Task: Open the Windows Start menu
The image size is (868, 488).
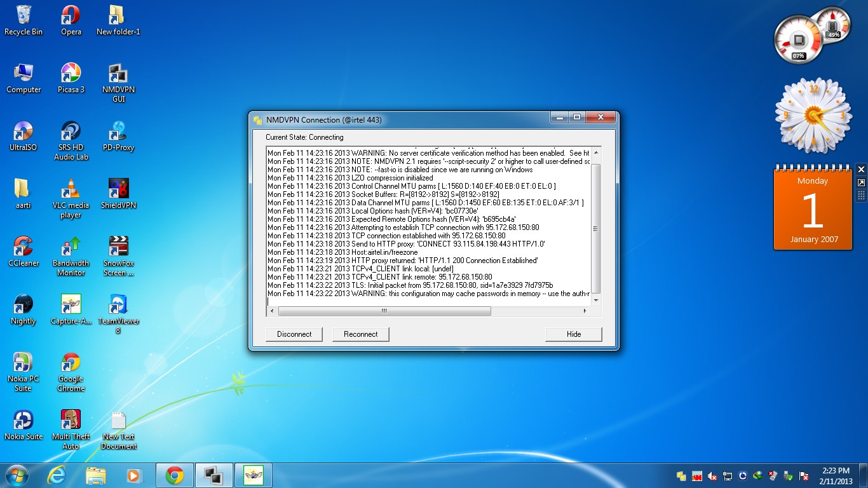Action: 17,475
